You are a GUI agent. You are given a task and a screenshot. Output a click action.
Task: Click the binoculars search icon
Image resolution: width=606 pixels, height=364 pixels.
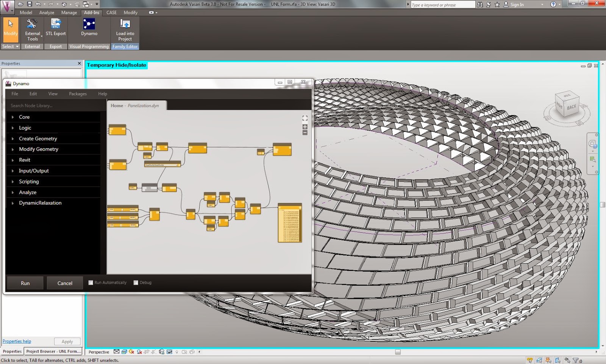click(x=480, y=5)
